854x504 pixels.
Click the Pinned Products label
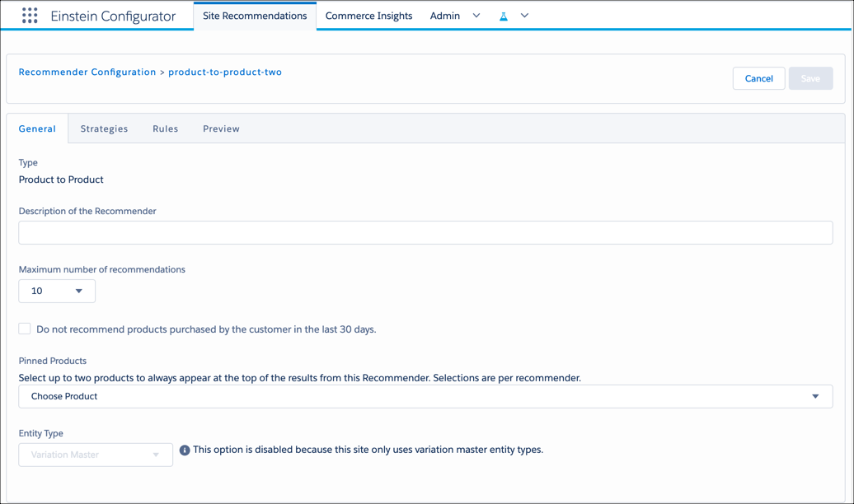52,361
